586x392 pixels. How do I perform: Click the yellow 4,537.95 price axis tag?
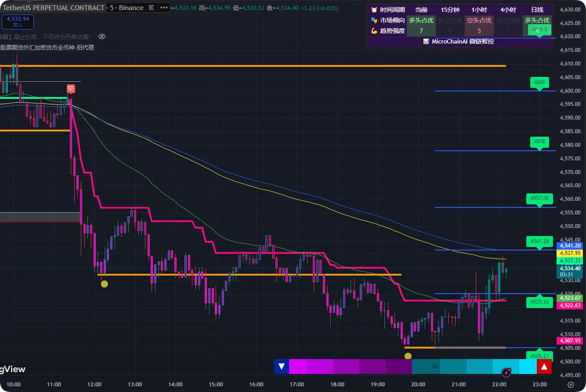click(x=570, y=253)
